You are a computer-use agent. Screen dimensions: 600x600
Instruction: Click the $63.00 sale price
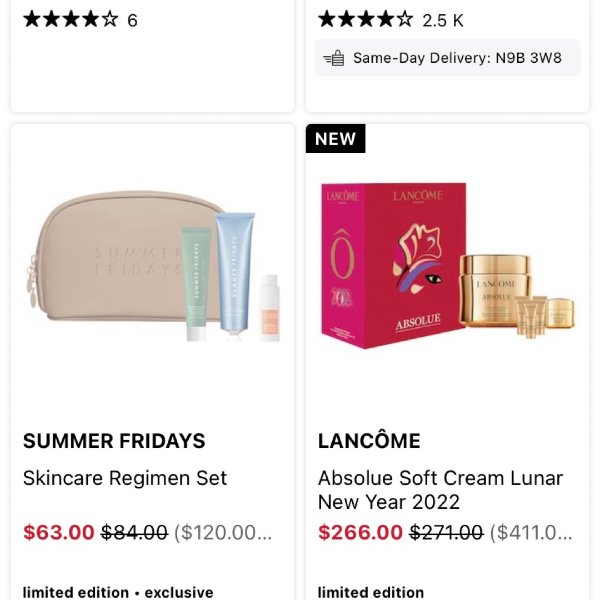[59, 533]
